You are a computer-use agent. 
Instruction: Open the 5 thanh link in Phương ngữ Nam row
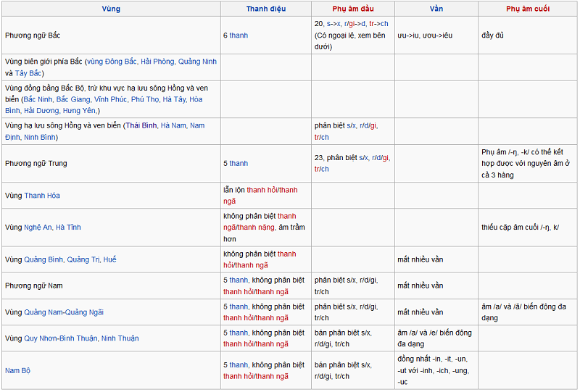pyautogui.click(x=236, y=280)
